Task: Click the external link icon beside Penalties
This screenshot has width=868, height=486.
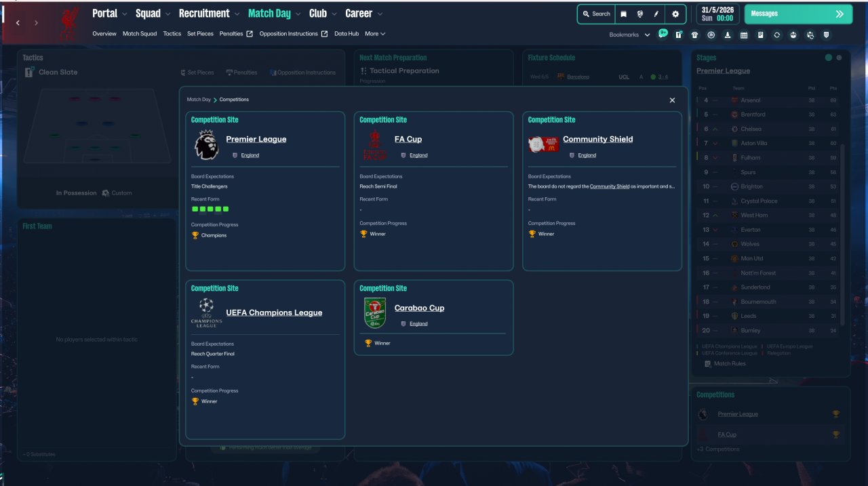Action: click(x=250, y=34)
